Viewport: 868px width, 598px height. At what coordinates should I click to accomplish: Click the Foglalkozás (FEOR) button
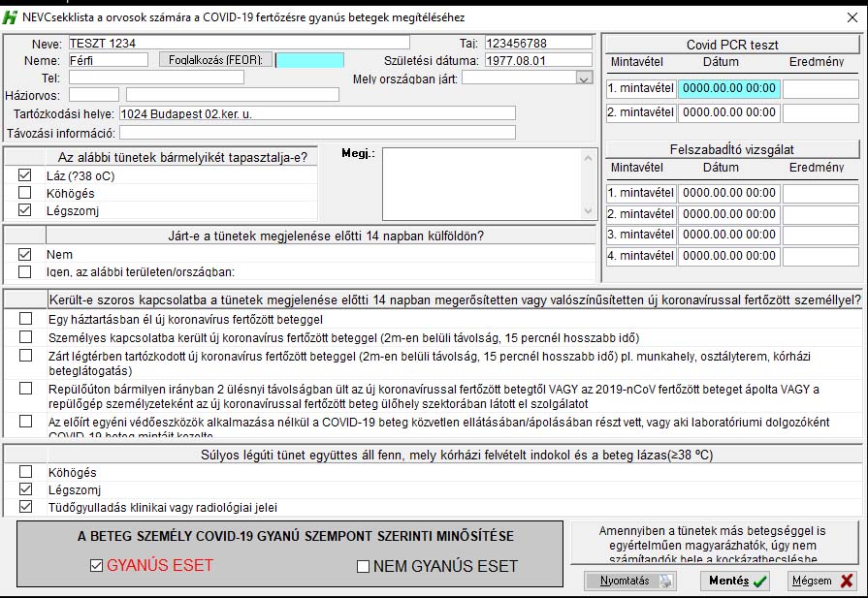point(216,60)
